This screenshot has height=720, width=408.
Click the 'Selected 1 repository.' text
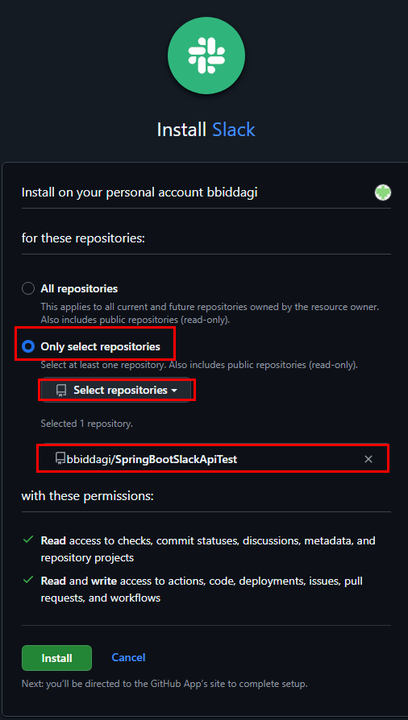coord(87,423)
